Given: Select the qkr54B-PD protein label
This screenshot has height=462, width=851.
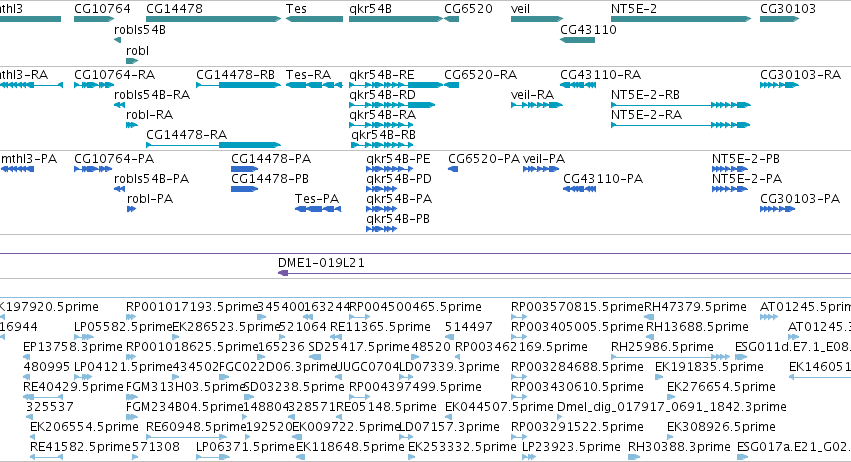Looking at the screenshot, I should (x=399, y=179).
